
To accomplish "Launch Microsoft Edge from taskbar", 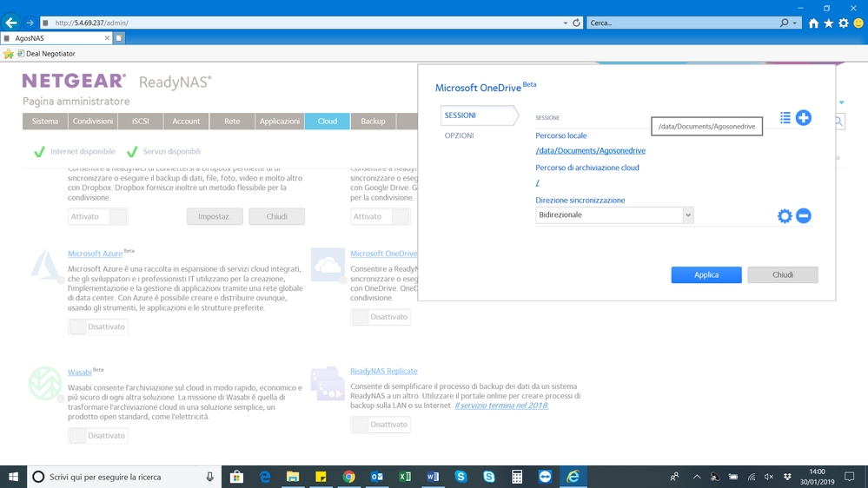I will click(265, 477).
